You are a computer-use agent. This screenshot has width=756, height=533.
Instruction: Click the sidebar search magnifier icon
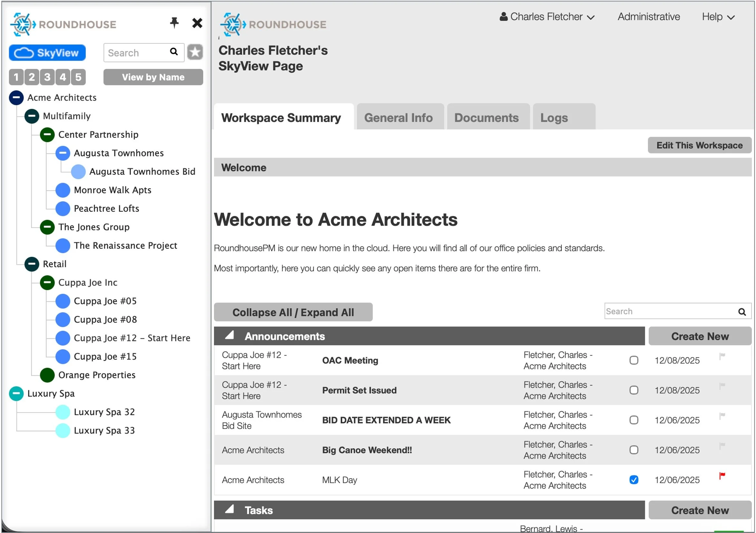pyautogui.click(x=174, y=52)
